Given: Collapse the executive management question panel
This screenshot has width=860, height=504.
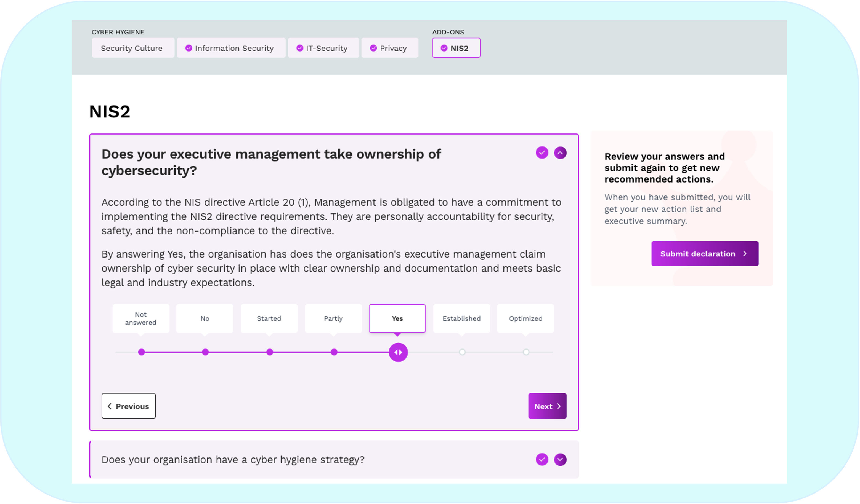Looking at the screenshot, I should pos(560,153).
